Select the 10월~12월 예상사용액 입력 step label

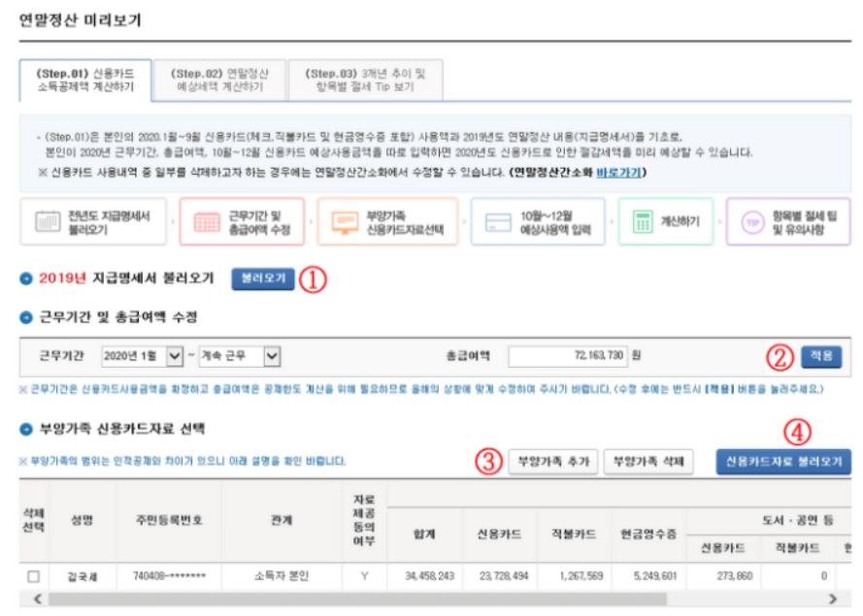click(x=555, y=222)
